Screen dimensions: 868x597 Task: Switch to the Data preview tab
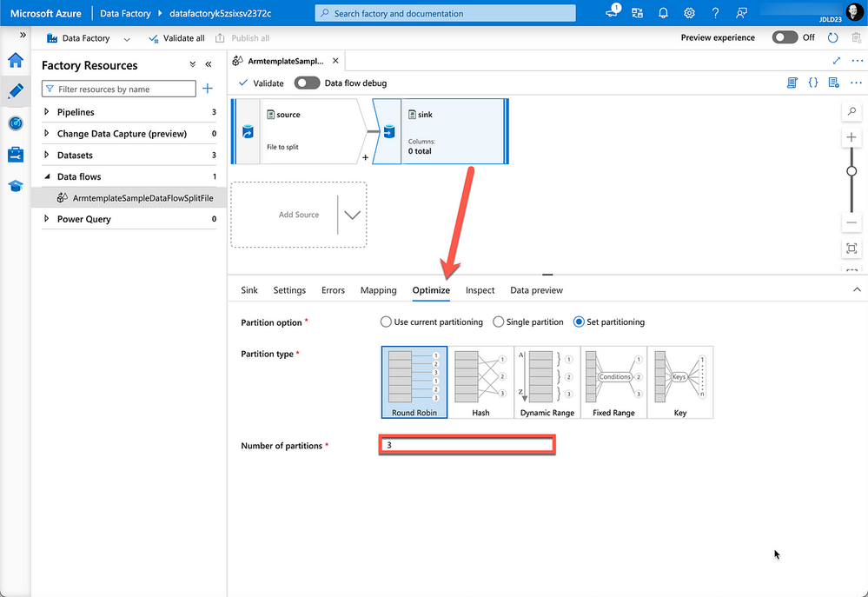[x=536, y=290]
